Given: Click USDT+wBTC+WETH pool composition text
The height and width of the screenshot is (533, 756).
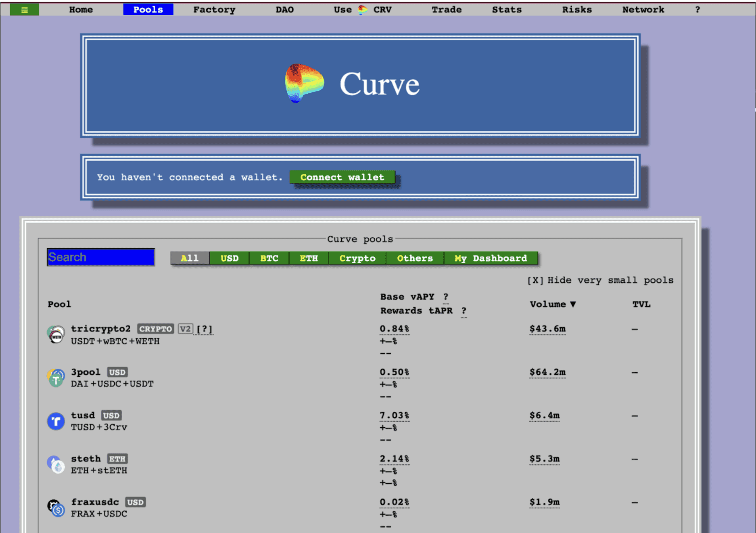Looking at the screenshot, I should [115, 341].
